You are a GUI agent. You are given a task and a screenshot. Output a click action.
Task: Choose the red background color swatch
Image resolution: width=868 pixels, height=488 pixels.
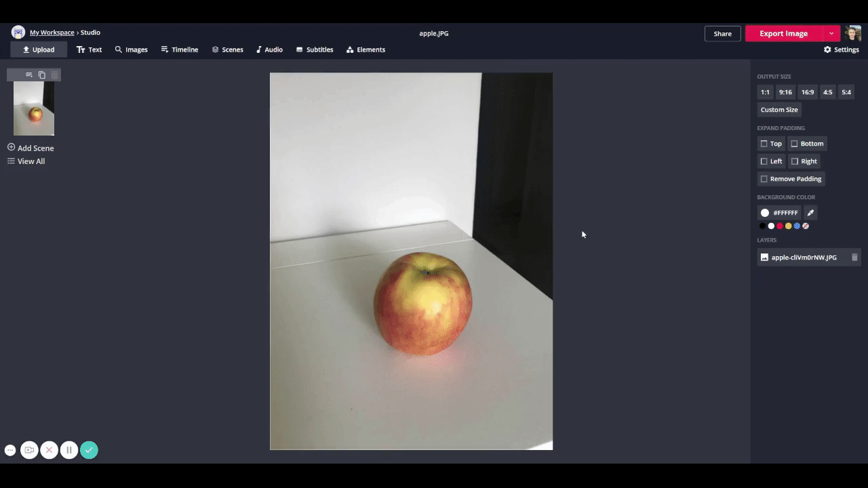point(780,226)
